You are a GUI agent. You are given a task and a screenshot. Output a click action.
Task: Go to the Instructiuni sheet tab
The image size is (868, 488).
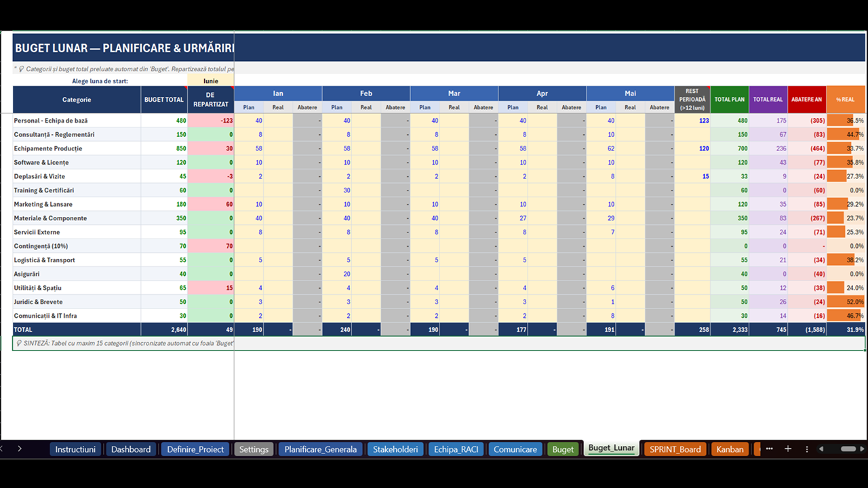click(x=75, y=449)
